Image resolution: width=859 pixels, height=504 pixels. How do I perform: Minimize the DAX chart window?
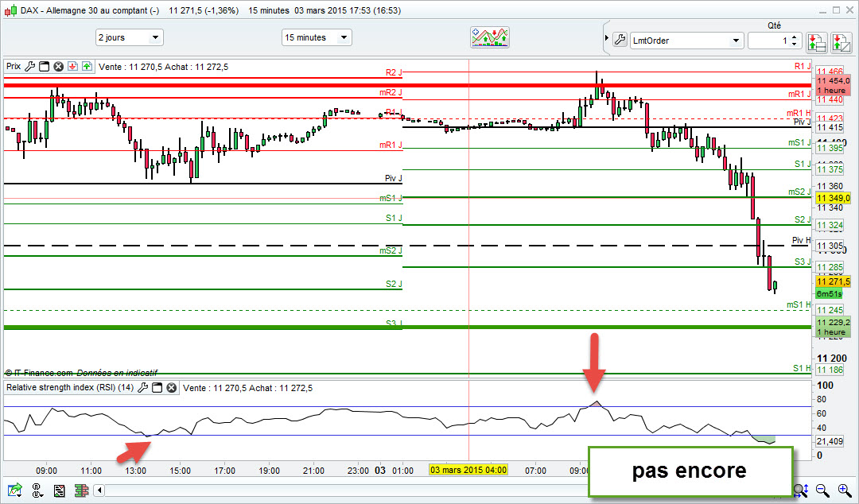[x=823, y=10]
